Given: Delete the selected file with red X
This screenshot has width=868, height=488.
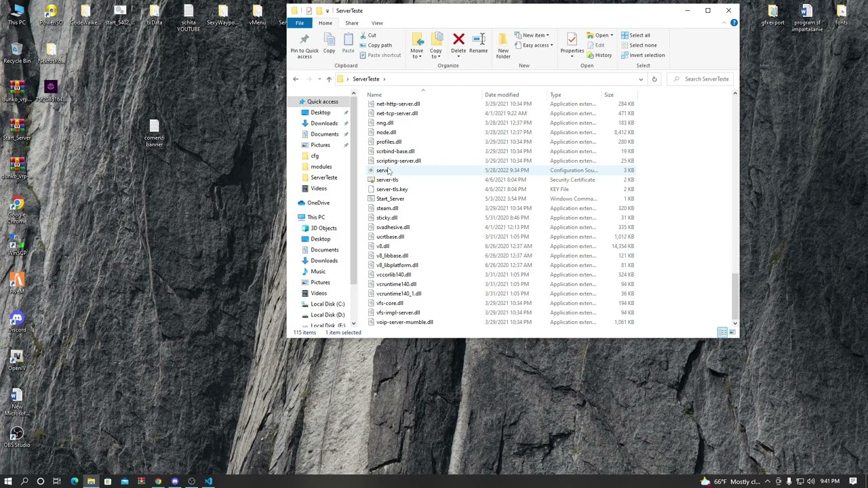Looking at the screenshot, I should (x=458, y=43).
